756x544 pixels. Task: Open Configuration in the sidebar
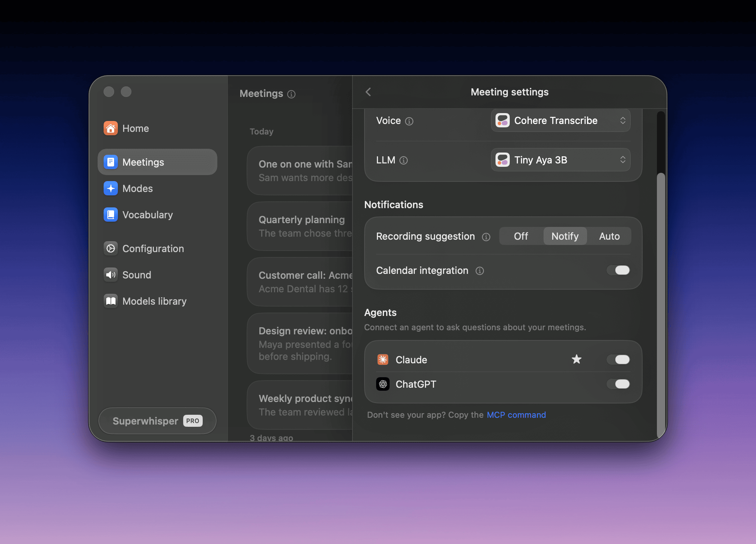coord(157,249)
